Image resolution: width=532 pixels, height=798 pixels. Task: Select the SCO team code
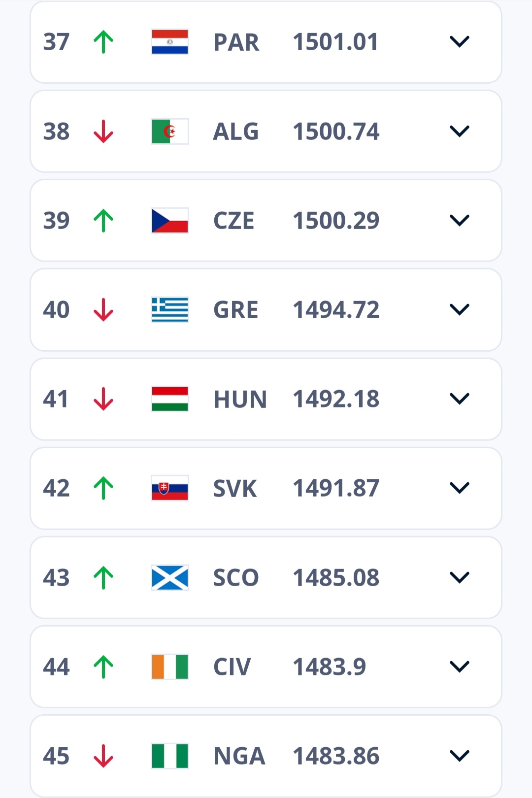236,578
